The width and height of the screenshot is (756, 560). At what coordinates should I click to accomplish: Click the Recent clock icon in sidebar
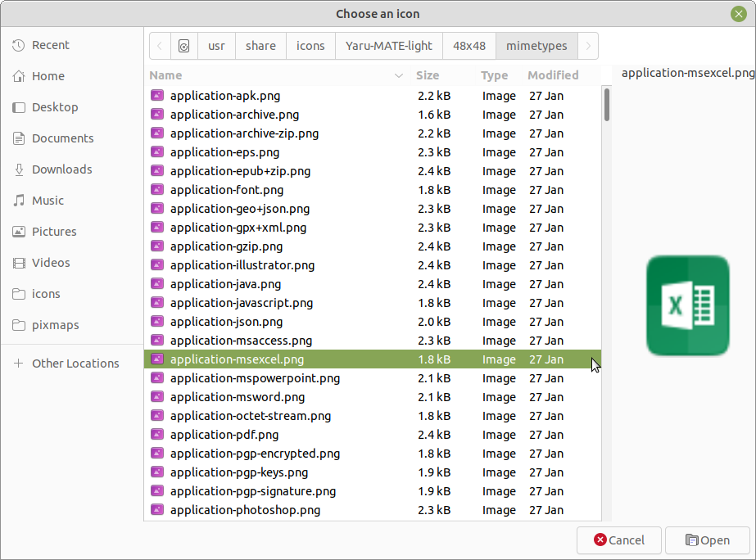18,45
